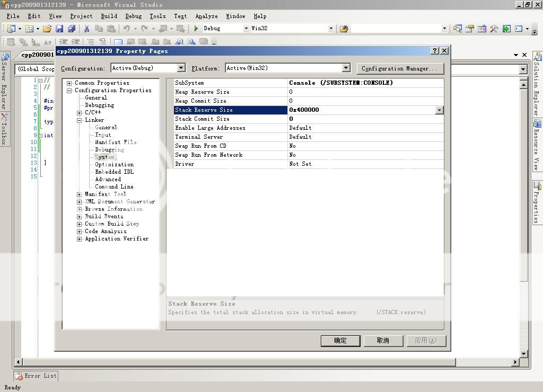Open the Error List panel icon
Viewport: 543px width, 392px height.
click(x=19, y=376)
